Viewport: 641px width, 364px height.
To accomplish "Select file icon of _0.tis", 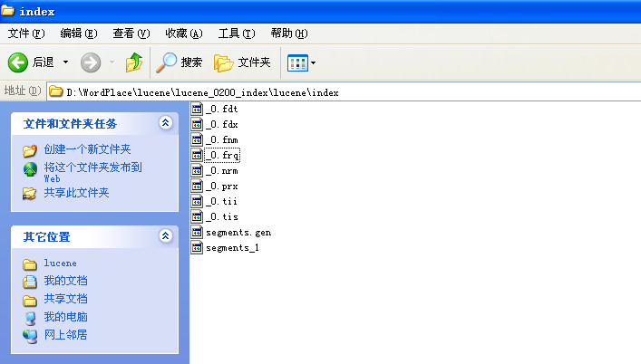I will 197,216.
